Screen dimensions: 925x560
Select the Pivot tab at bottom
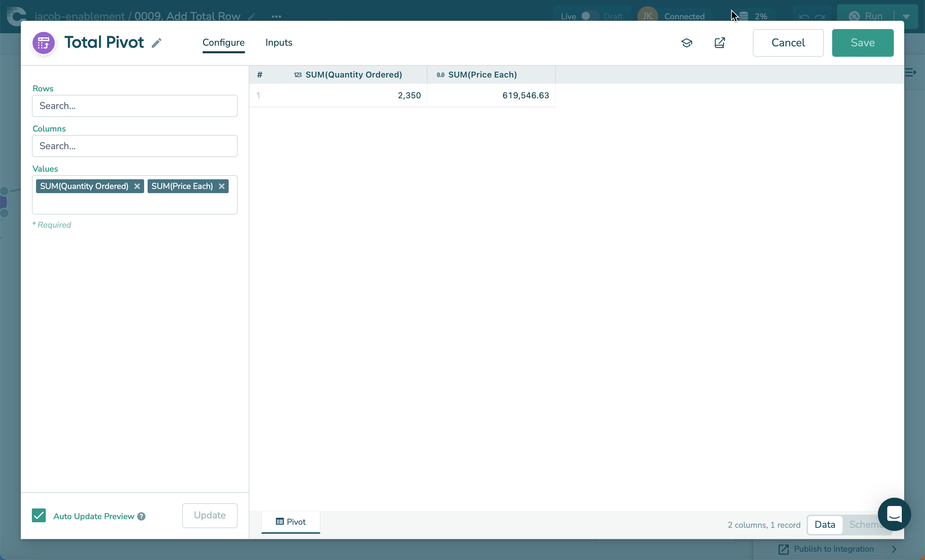[x=291, y=522]
